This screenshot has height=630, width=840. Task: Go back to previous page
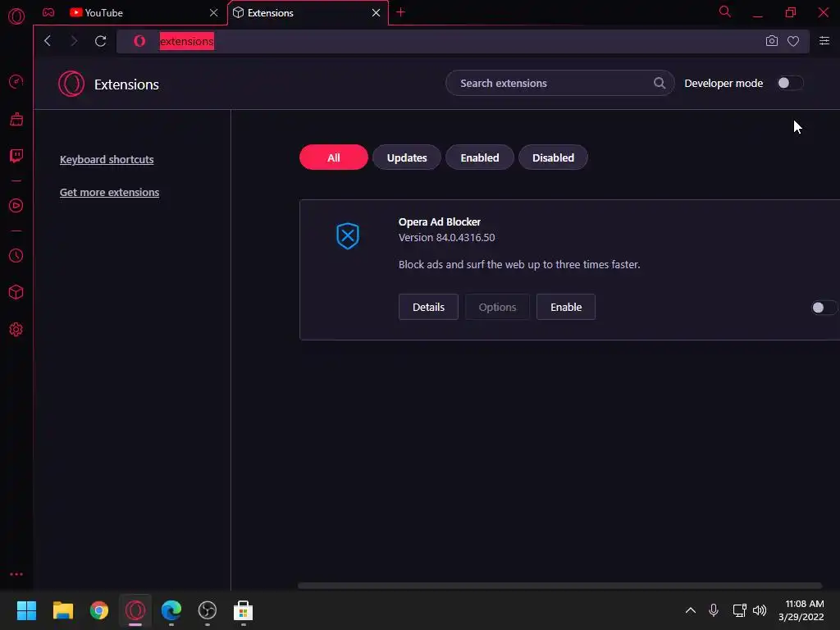click(x=48, y=41)
